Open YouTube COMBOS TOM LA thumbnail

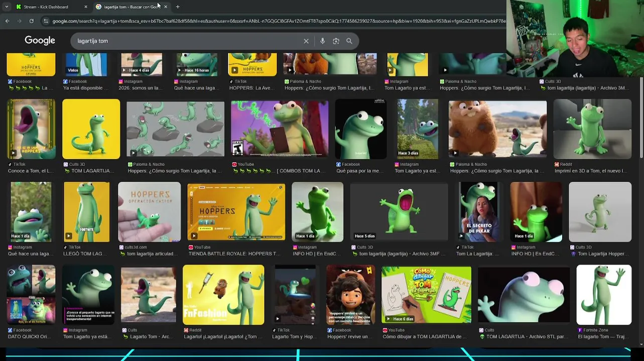click(x=280, y=129)
